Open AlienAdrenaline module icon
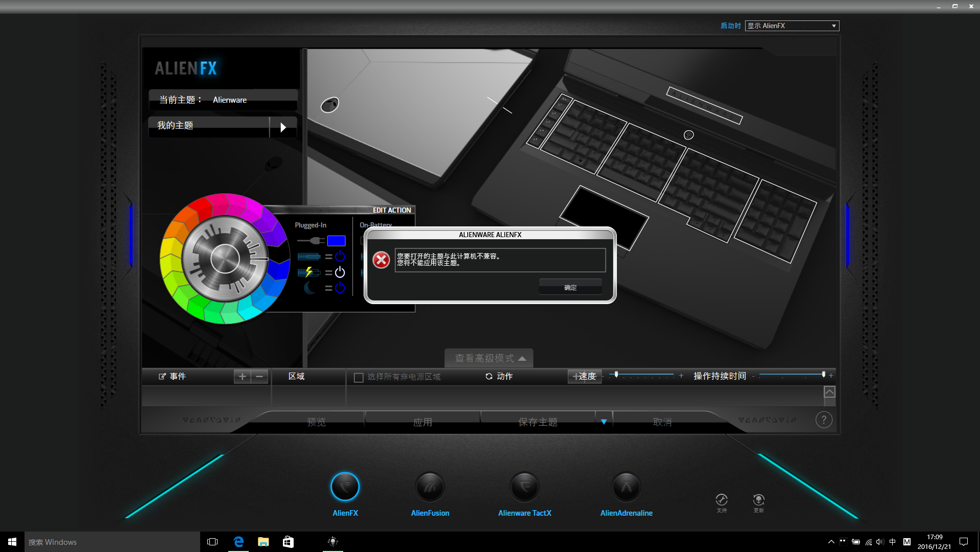The width and height of the screenshot is (980, 552). [x=626, y=487]
